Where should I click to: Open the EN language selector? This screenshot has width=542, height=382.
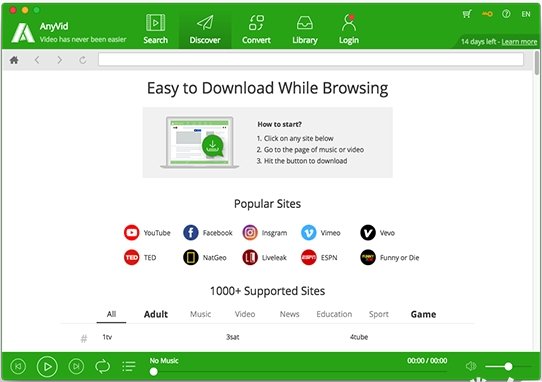[526, 14]
